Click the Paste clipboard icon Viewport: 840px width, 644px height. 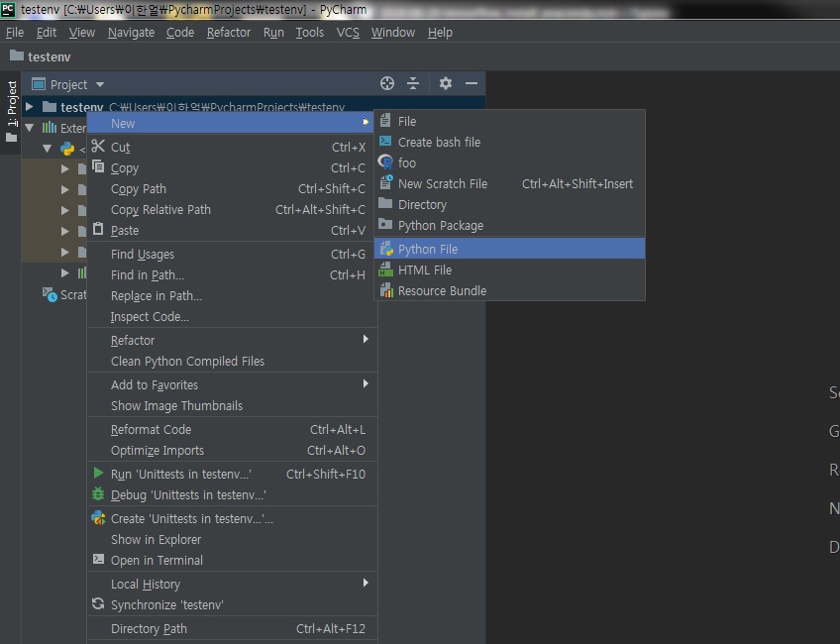(98, 229)
